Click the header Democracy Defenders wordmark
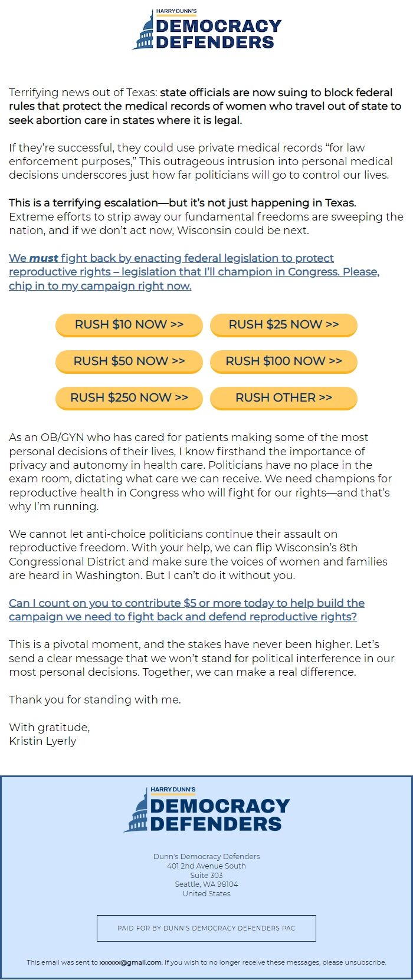This screenshot has width=413, height=980. (218, 34)
